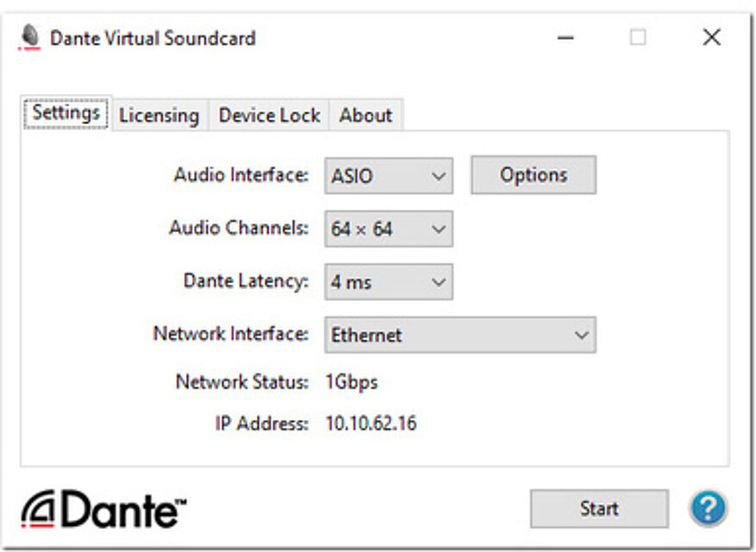Click the blue help question mark icon
Viewport: 756px width, 552px height.
click(708, 509)
